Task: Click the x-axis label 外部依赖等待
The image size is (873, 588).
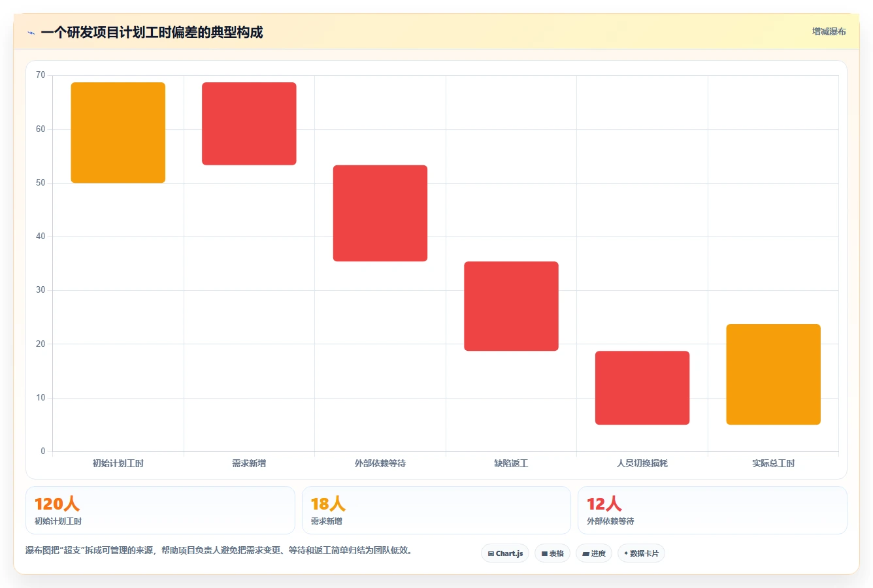Action: pyautogui.click(x=380, y=463)
